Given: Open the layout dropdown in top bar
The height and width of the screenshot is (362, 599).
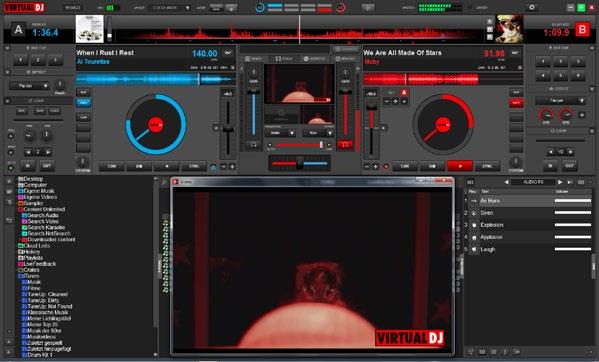Looking at the screenshot, I should tap(169, 8).
